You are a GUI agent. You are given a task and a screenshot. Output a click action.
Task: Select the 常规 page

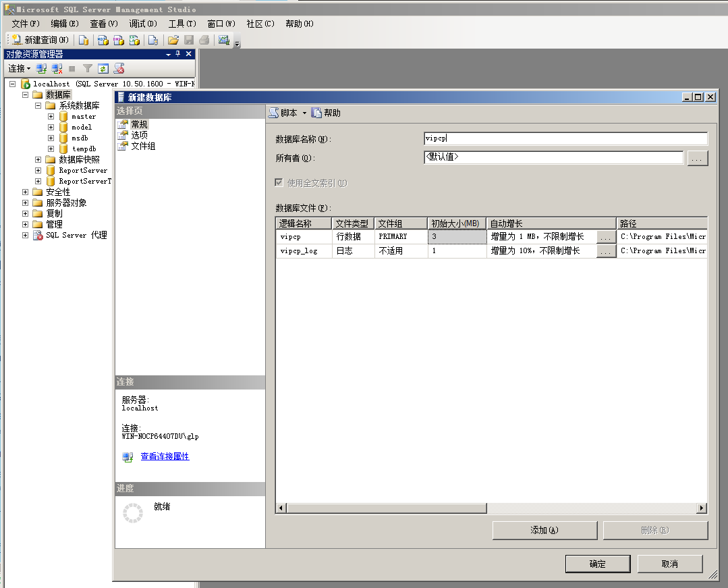139,124
